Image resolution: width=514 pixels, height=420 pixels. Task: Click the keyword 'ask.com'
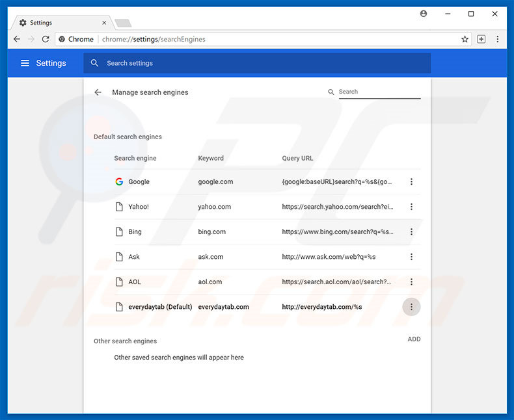210,257
